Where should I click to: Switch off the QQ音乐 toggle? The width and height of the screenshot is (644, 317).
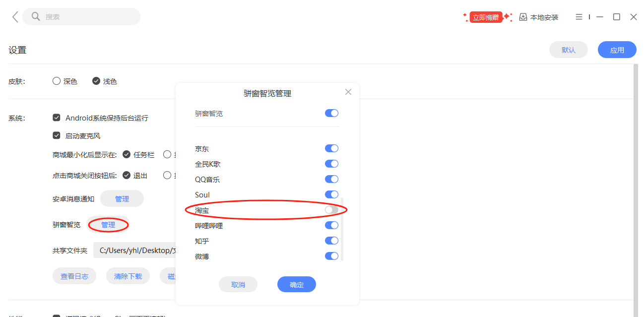331,179
